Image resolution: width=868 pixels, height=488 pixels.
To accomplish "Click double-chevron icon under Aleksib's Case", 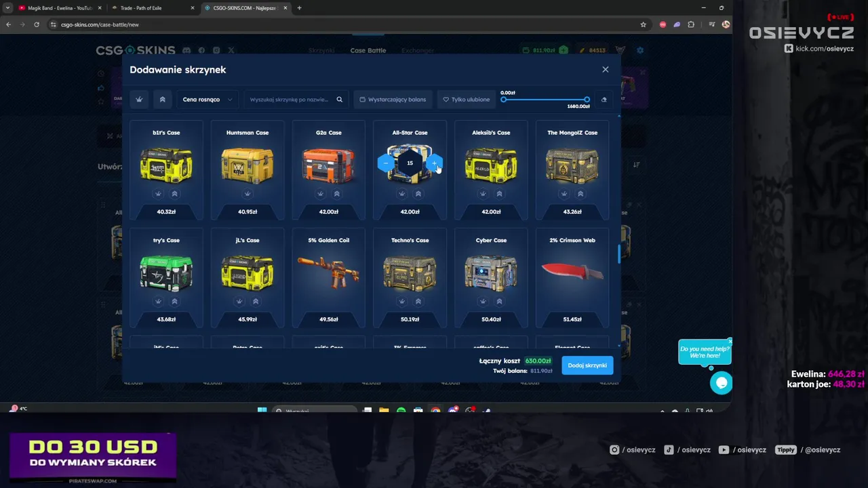I will (499, 194).
